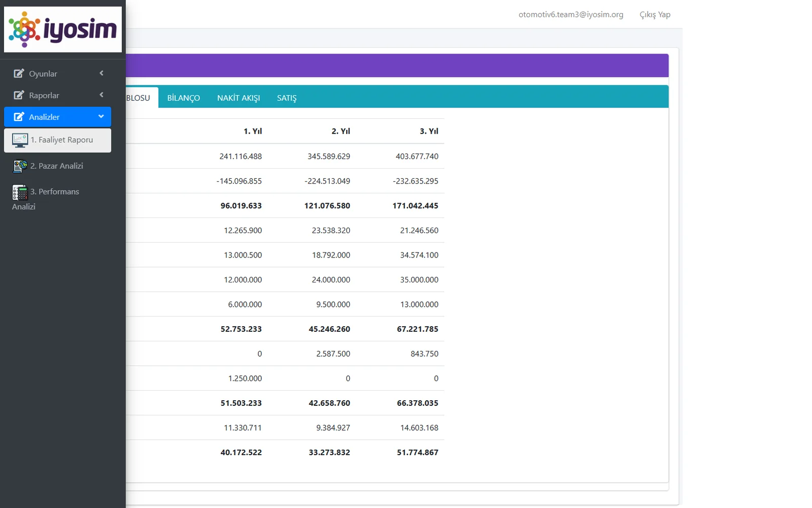
Task: Click Çıkış Yap to log out
Action: (655, 15)
